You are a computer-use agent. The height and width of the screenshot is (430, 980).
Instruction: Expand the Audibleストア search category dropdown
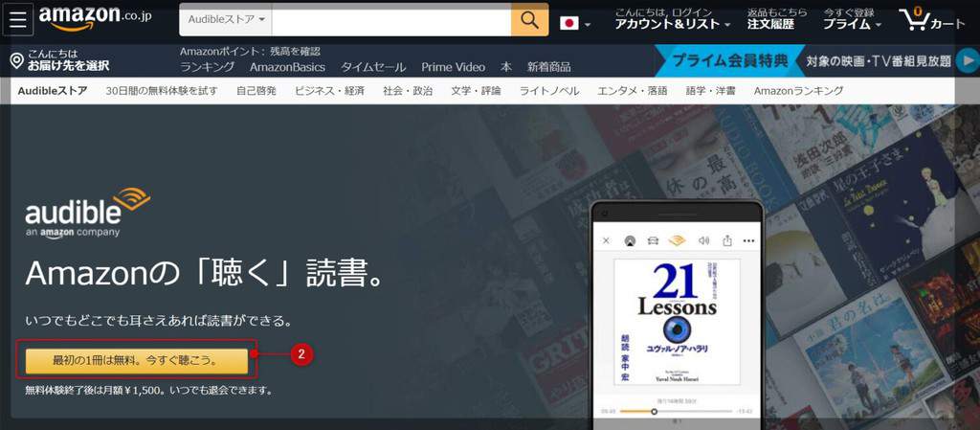(x=226, y=19)
